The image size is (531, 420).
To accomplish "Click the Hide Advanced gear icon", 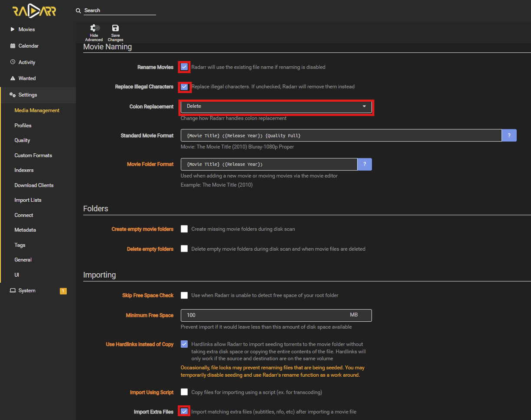I will (x=94, y=28).
